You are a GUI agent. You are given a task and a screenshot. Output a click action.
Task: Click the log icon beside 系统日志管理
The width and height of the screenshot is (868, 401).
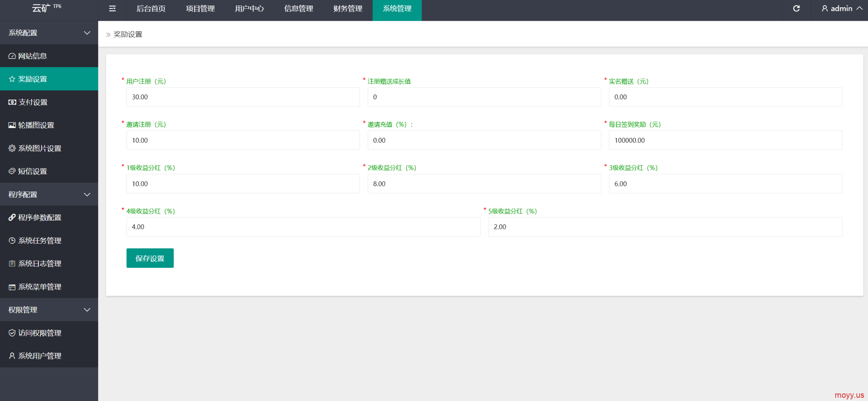pyautogui.click(x=12, y=263)
